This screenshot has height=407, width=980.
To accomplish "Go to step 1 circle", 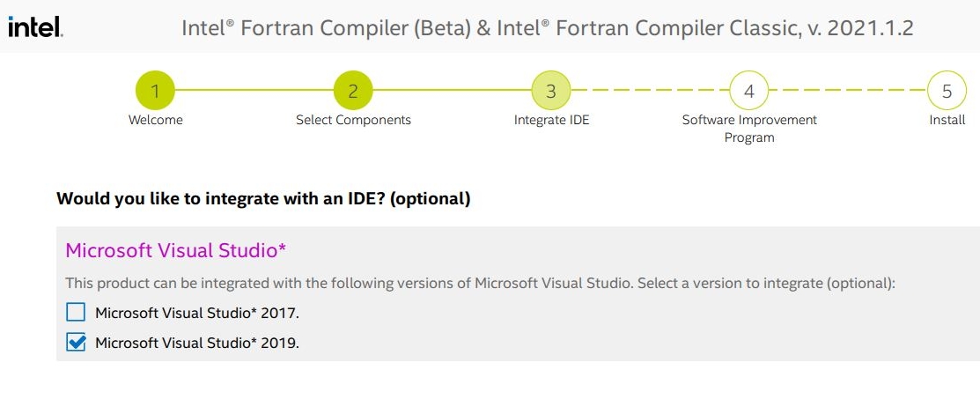I will (x=155, y=91).
